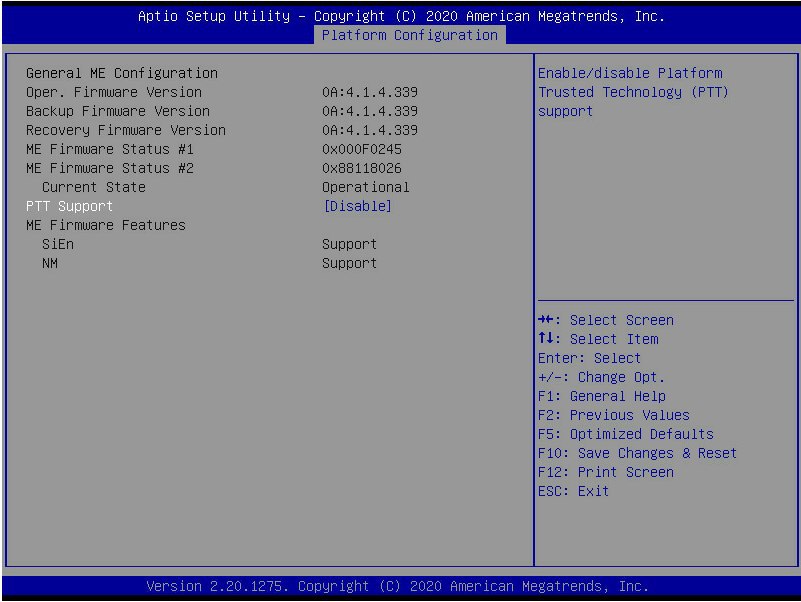Click the Oper. Firmware value 0A:4.1.4.339
Screen dimensions: 801x602
tap(370, 92)
